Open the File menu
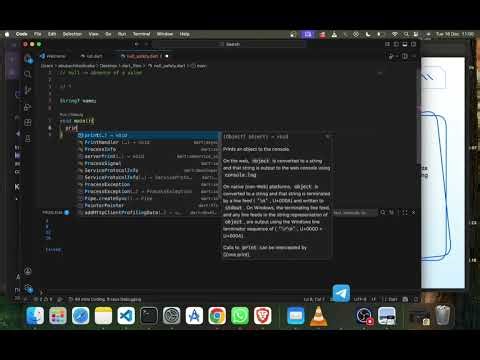Screen dimensions: 480x360 click(38, 34)
